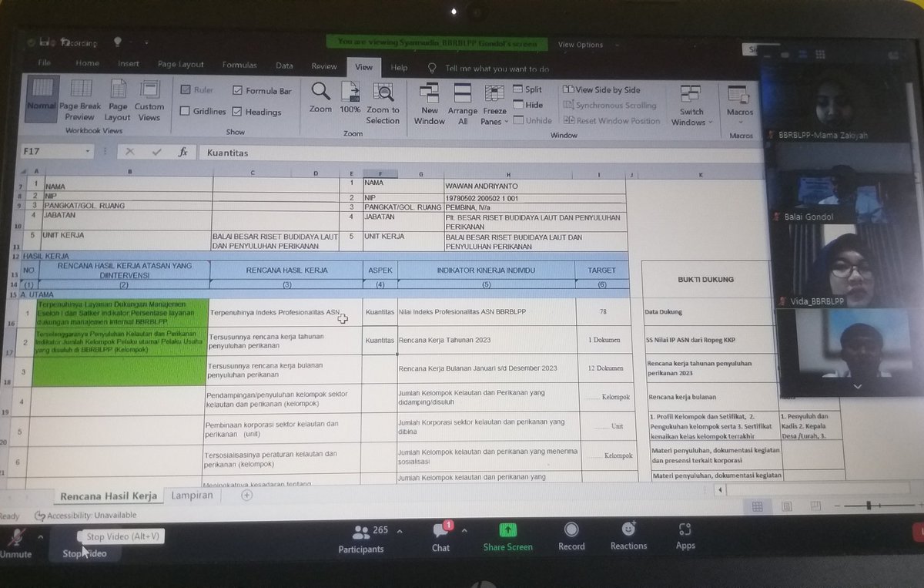Select target cell 12 Dokumen
924x588 pixels.
tap(605, 368)
